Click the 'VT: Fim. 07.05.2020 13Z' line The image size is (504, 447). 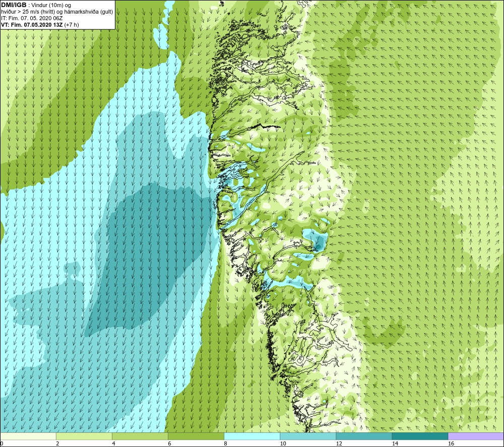point(32,25)
